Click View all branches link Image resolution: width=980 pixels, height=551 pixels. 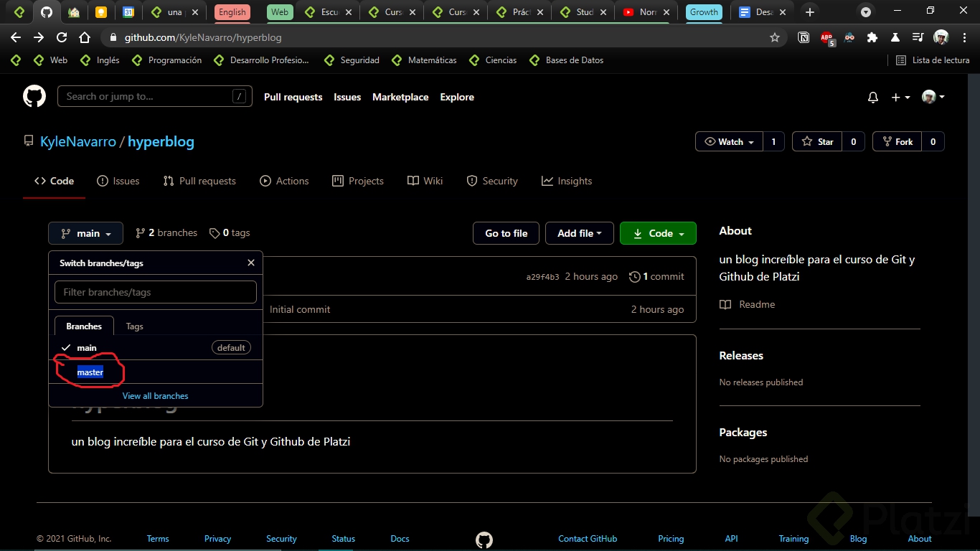(x=156, y=395)
